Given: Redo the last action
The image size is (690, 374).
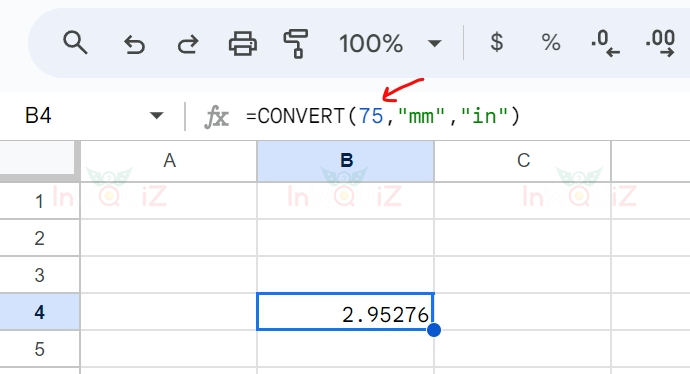Looking at the screenshot, I should click(188, 44).
